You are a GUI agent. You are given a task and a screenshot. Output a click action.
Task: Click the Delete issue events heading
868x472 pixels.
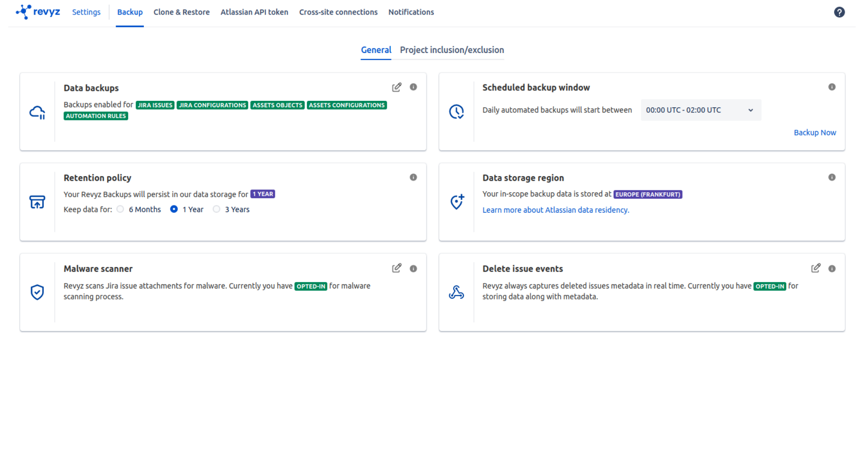coord(522,269)
